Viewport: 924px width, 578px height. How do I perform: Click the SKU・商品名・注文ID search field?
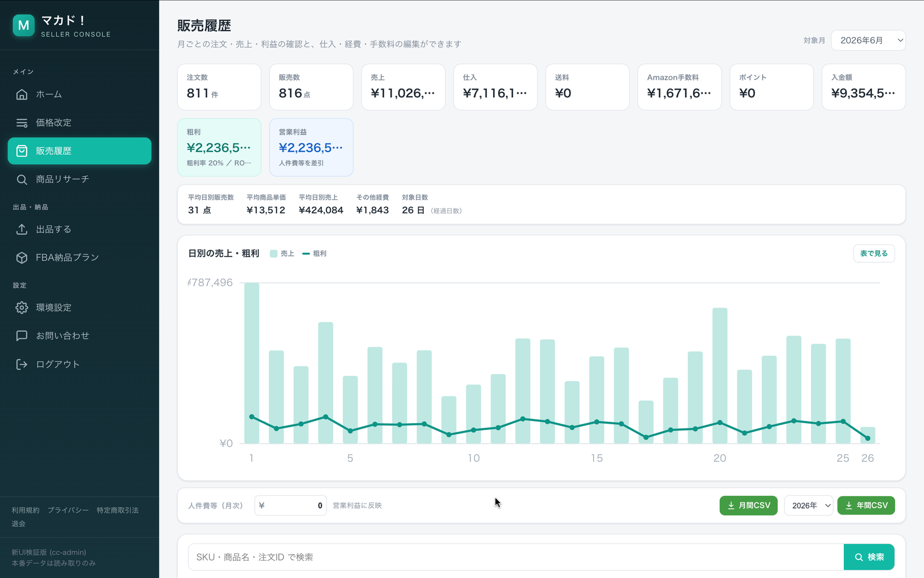[516, 557]
